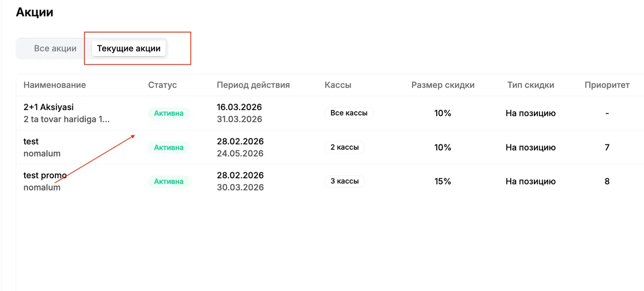Switch to the "Все акции" tab

pos(55,49)
